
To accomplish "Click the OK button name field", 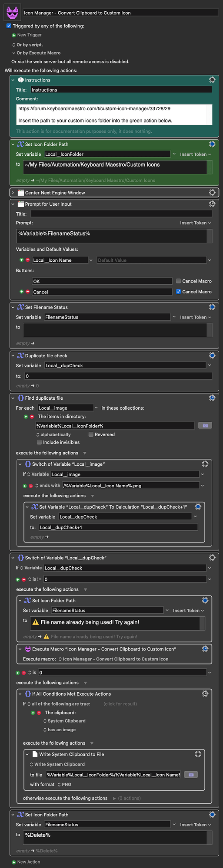I will [x=102, y=281].
